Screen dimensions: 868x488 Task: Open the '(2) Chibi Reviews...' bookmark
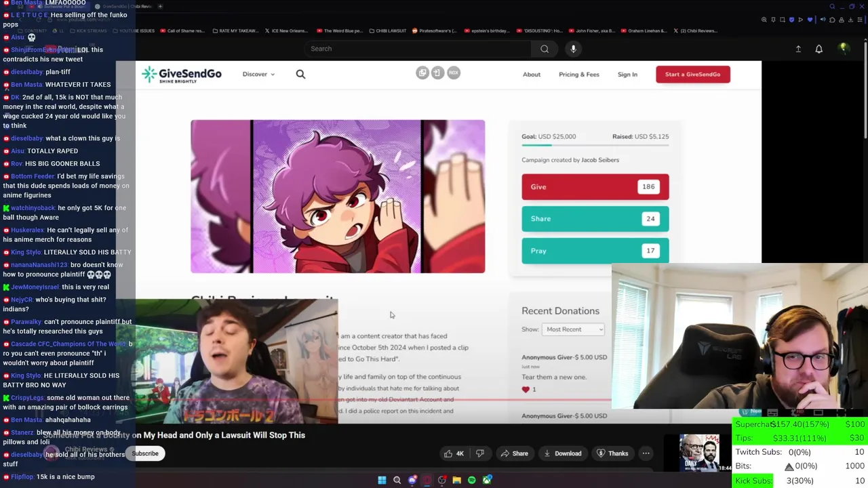pos(695,30)
